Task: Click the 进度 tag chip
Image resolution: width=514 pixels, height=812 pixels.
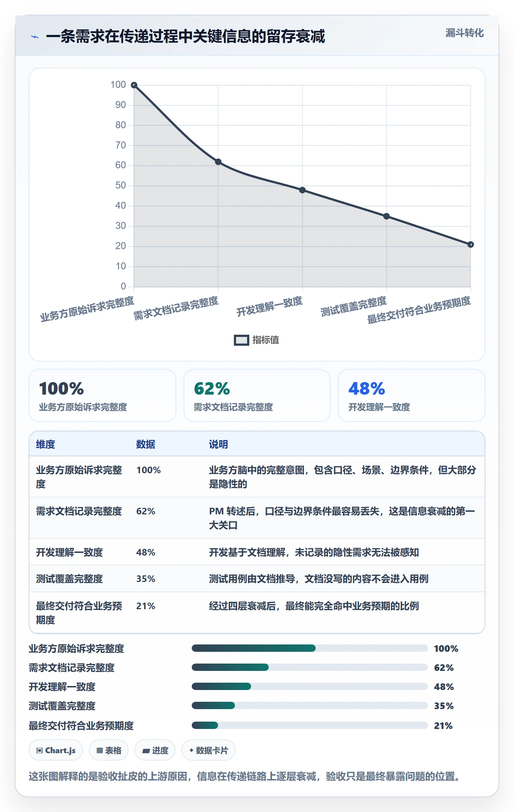Action: coord(155,750)
